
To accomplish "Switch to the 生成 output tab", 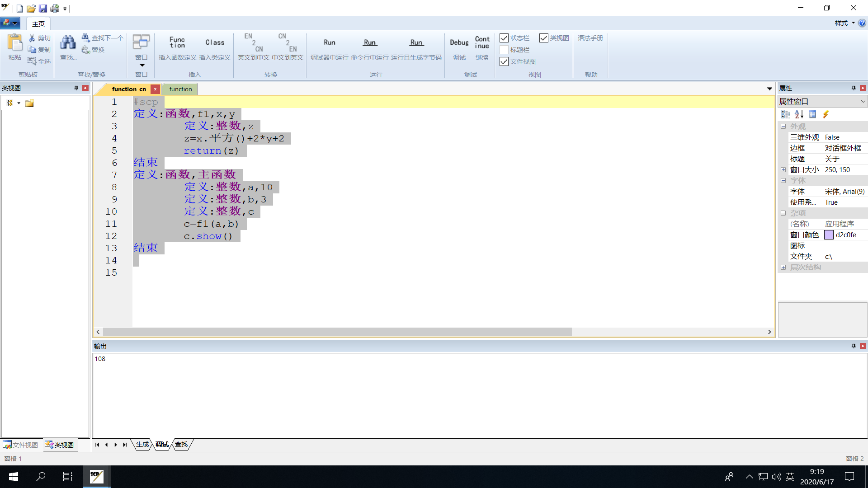I will tap(142, 445).
